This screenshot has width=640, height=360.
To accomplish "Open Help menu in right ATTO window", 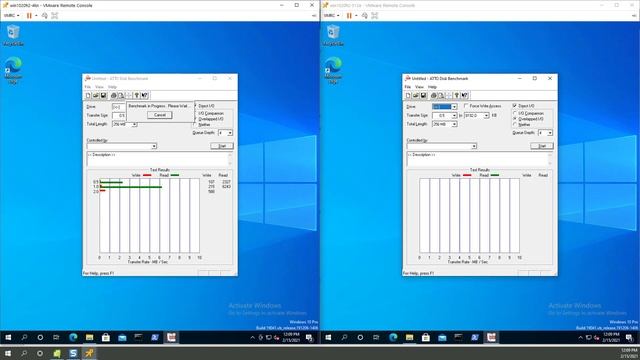I will (x=432, y=87).
